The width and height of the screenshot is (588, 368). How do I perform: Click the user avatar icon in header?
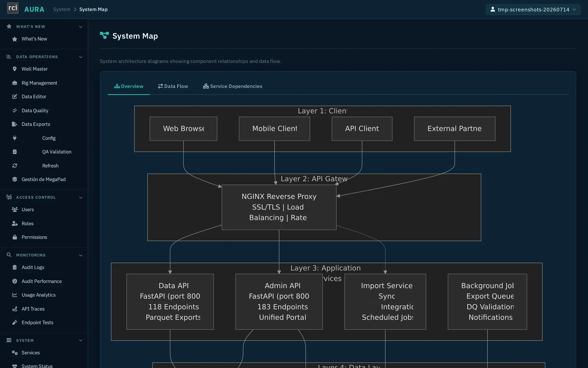point(493,9)
